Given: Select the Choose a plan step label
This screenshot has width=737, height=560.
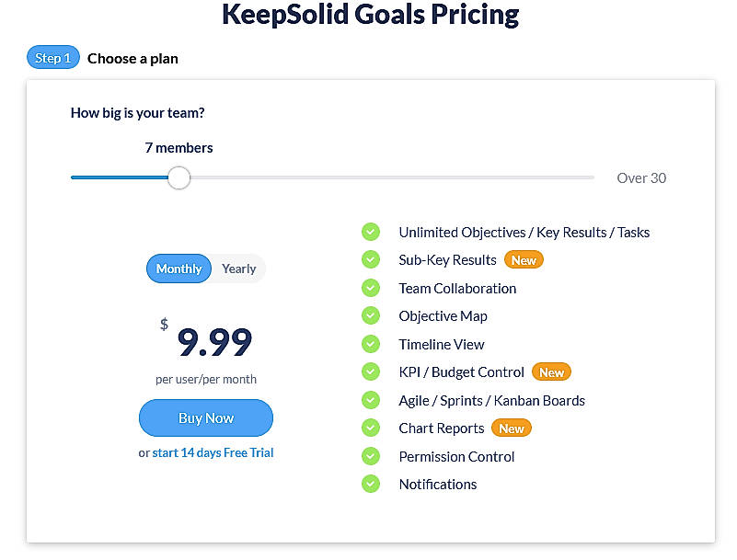Looking at the screenshot, I should (132, 58).
